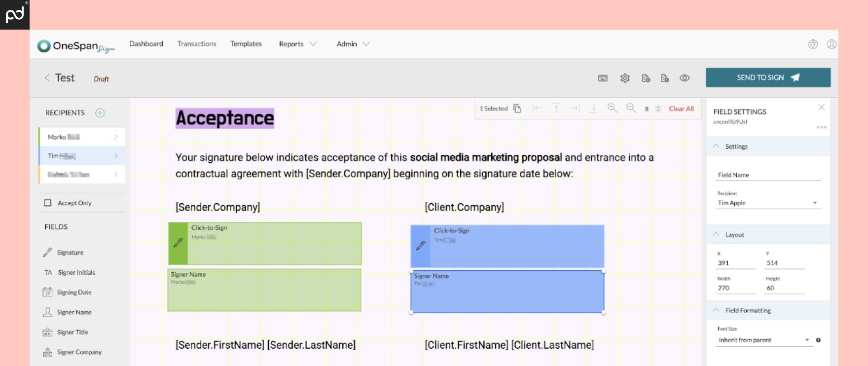The width and height of the screenshot is (868, 366).
Task: Toggle the Accept Only checkbox
Action: pos(48,203)
